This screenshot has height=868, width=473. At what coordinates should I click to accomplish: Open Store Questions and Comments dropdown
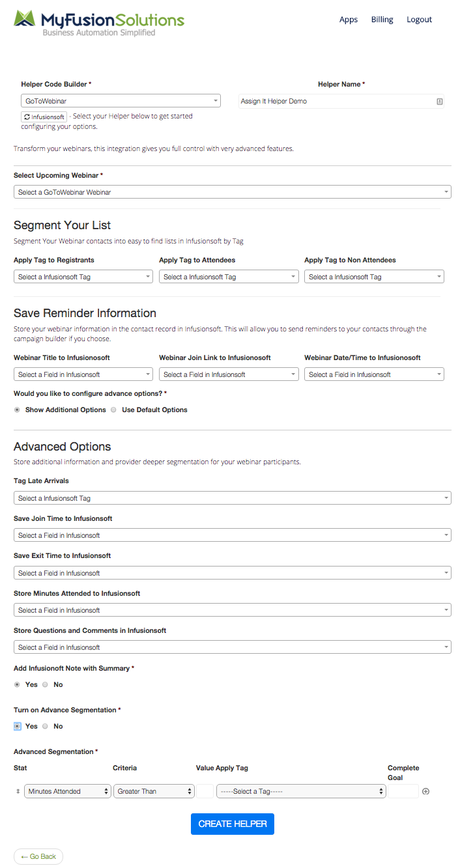233,647
